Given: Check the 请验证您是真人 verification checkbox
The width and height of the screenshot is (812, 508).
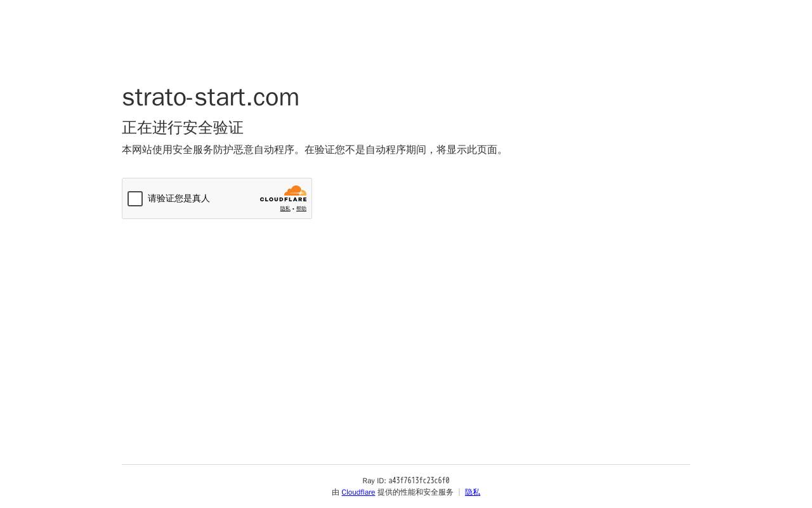Looking at the screenshot, I should coord(135,199).
